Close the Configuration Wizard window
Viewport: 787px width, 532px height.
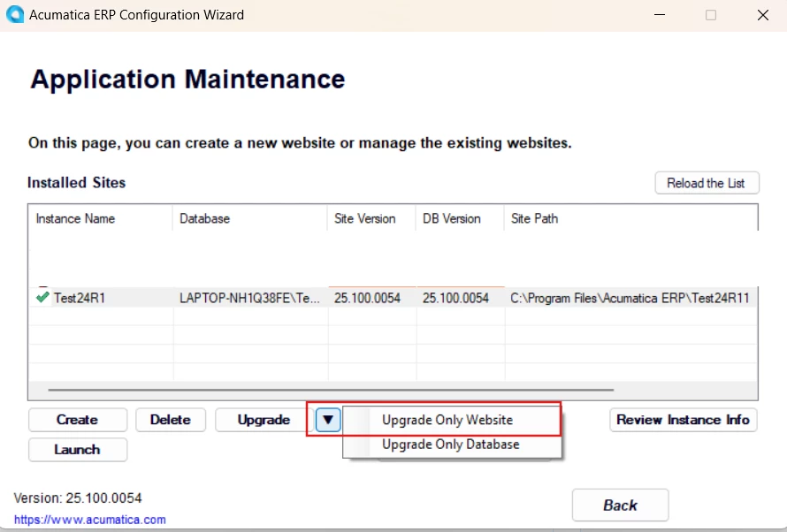(x=763, y=14)
